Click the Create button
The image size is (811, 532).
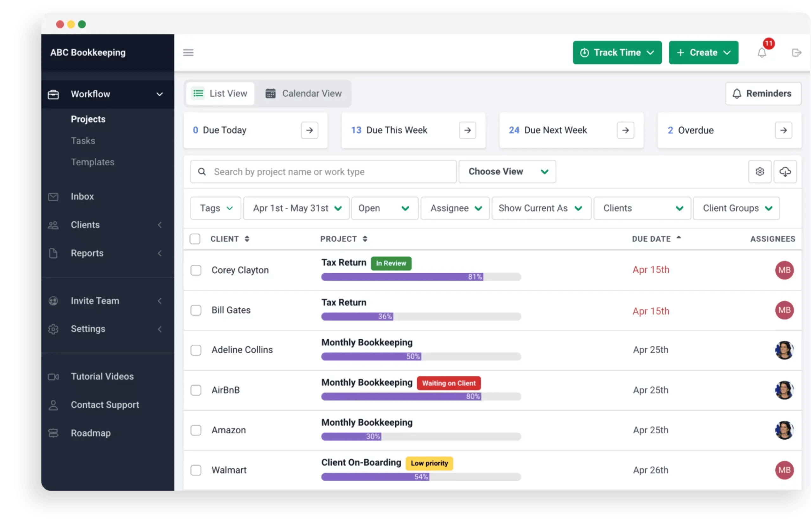coord(703,52)
